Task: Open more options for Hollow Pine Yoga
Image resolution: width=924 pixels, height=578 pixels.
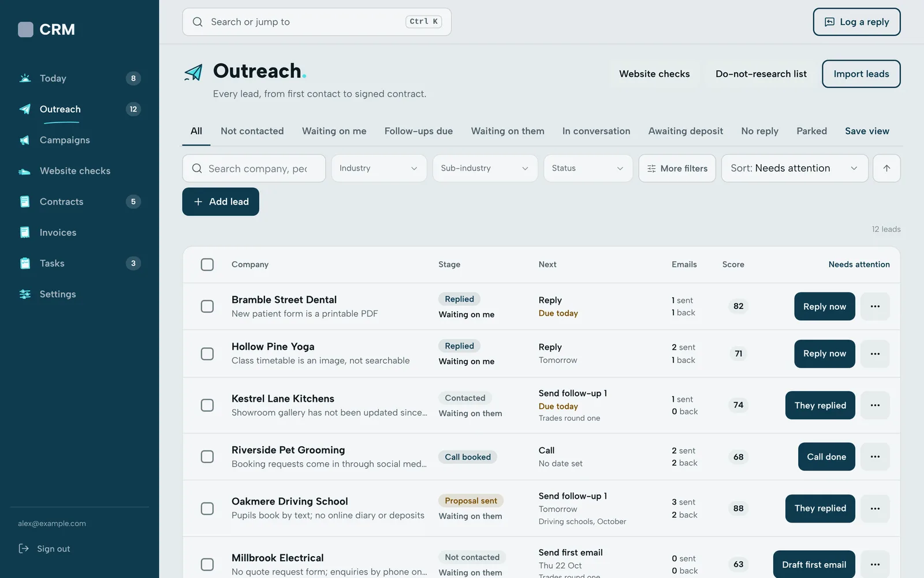Action: [875, 354]
